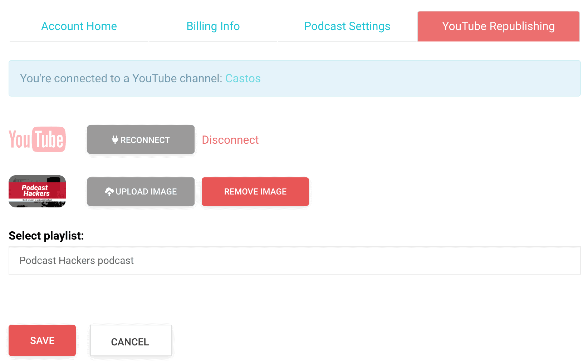Viewport: 588px width, 364px height.
Task: Click the 'Select playlist:' label
Action: pyautogui.click(x=46, y=236)
